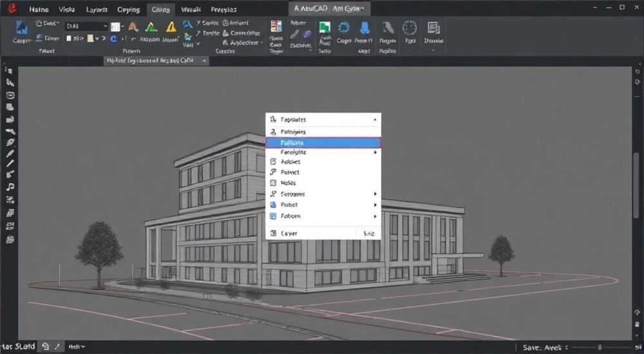Expand submenu arrow of 'Fobom' context menu item
644x354 pixels.
coord(375,216)
